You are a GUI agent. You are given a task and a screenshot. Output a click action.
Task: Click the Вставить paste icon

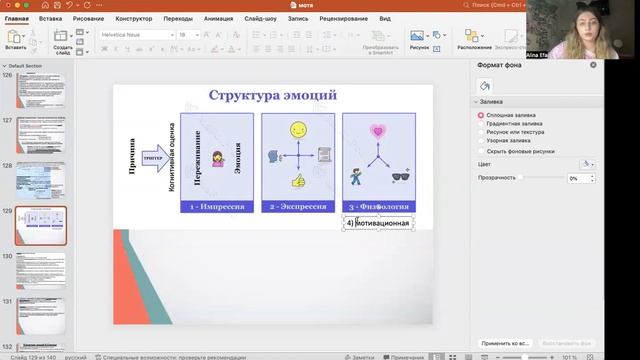click(13, 37)
